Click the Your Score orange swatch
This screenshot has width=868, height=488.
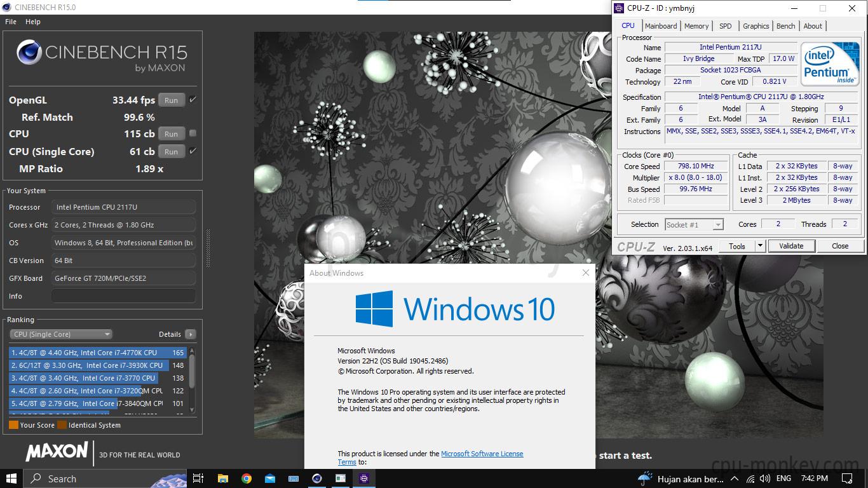13,425
